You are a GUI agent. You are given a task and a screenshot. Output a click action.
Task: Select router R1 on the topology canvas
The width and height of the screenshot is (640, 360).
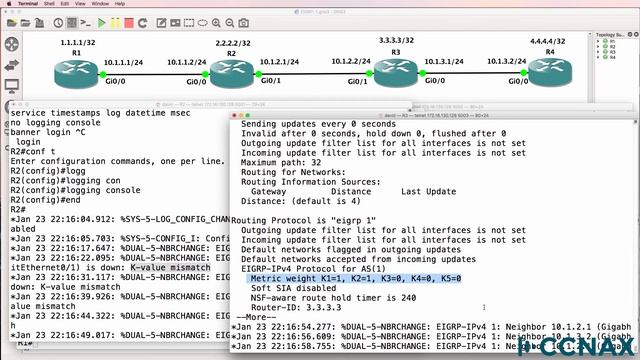pyautogui.click(x=76, y=73)
